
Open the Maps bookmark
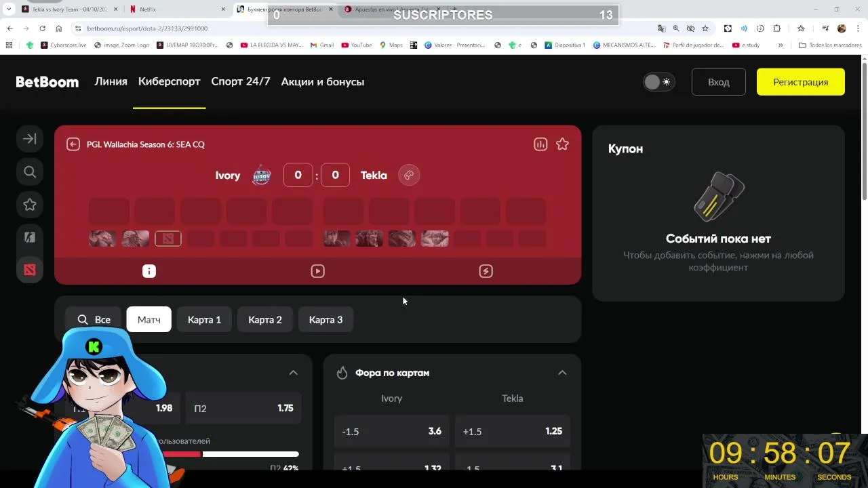pyautogui.click(x=391, y=45)
